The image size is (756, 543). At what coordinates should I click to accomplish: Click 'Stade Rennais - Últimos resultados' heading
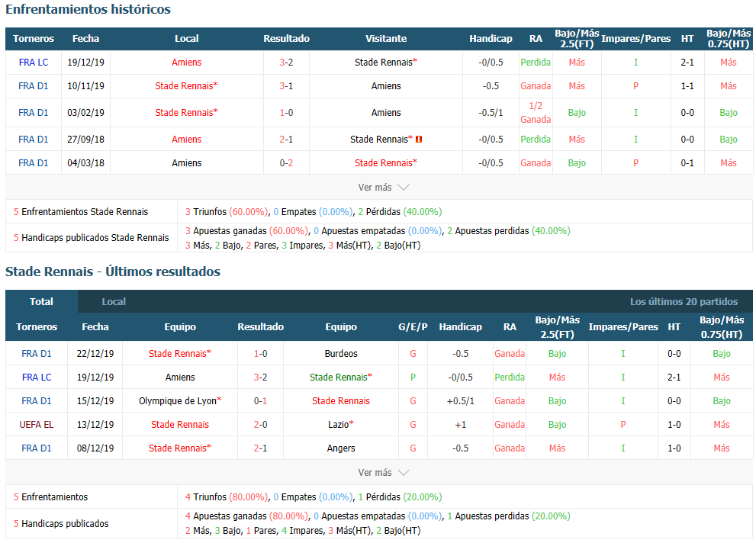(113, 271)
